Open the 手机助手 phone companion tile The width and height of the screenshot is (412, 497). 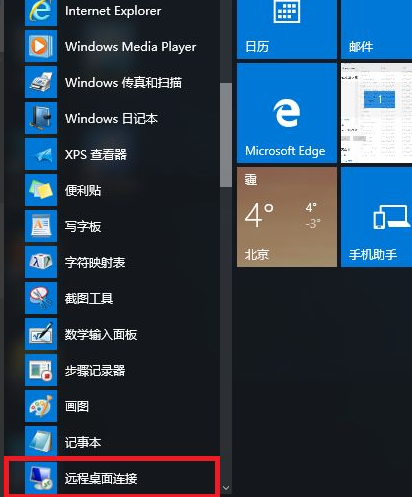click(376, 217)
